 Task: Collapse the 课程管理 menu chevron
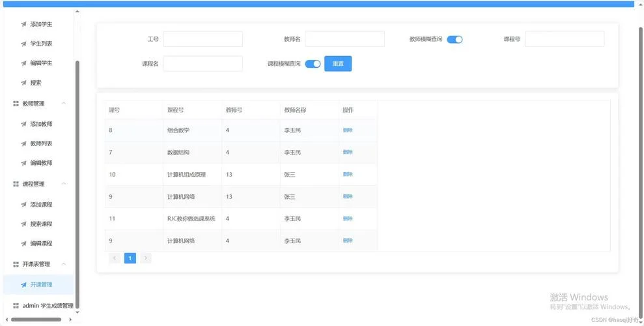(x=64, y=183)
